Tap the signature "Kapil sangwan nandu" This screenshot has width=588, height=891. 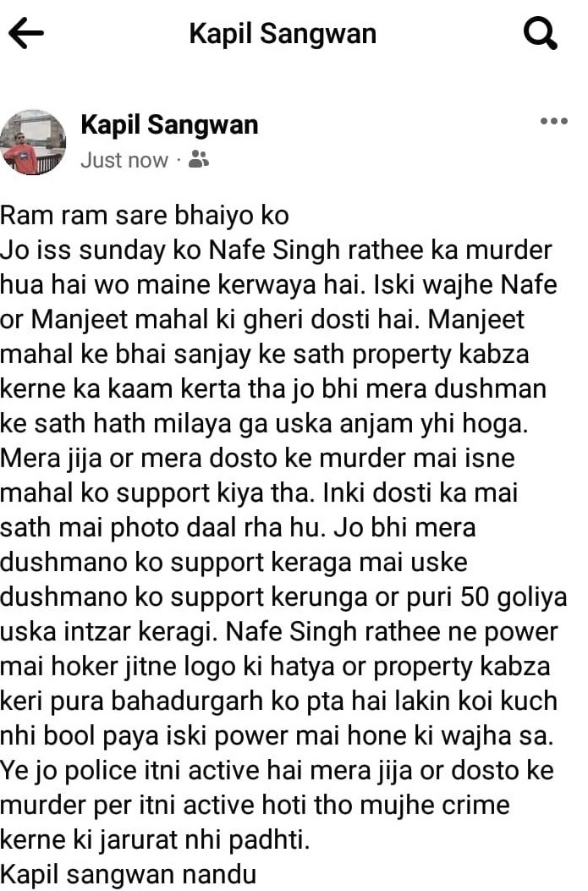point(129,875)
